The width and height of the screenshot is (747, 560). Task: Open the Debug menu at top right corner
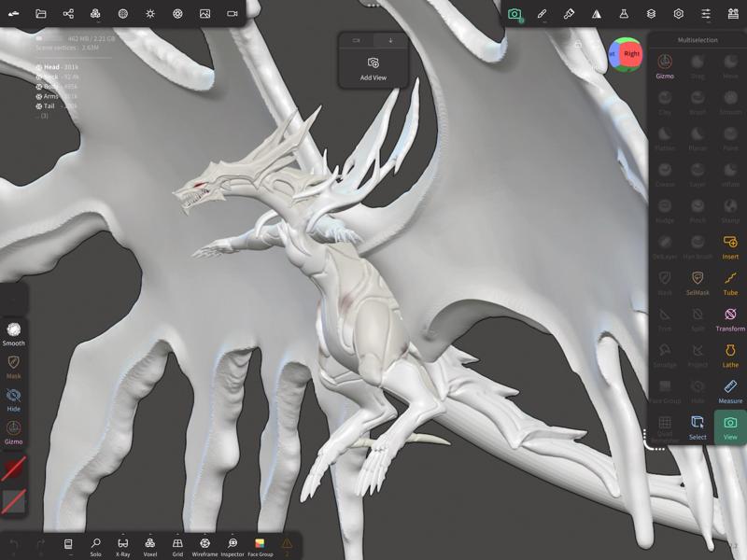(x=733, y=14)
